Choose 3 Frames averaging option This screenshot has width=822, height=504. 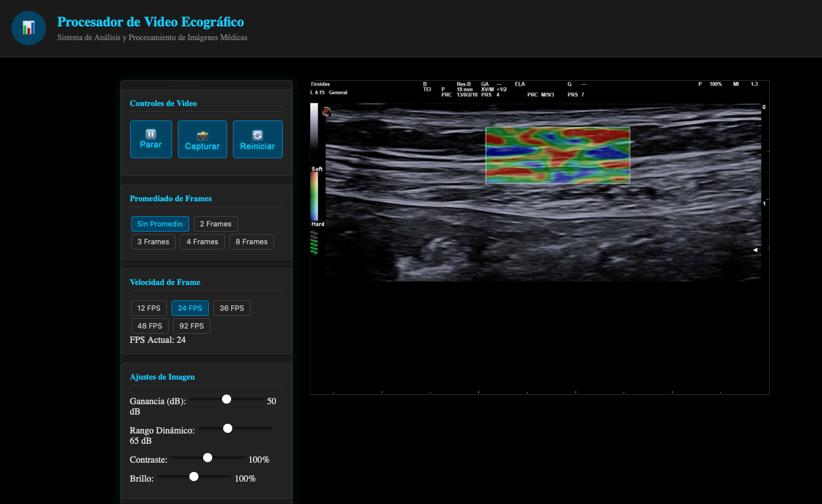point(153,242)
